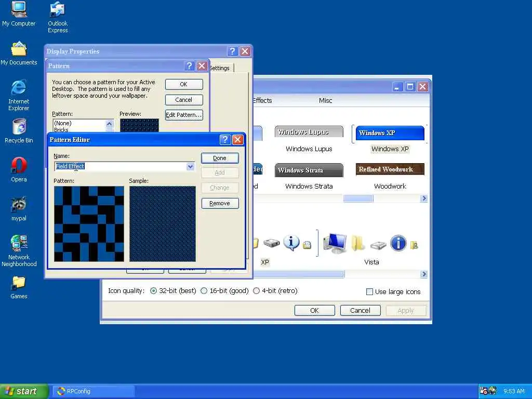532x399 pixels.
Task: Click the taskbar clock showing 9:53 AM
Action: [514, 391]
